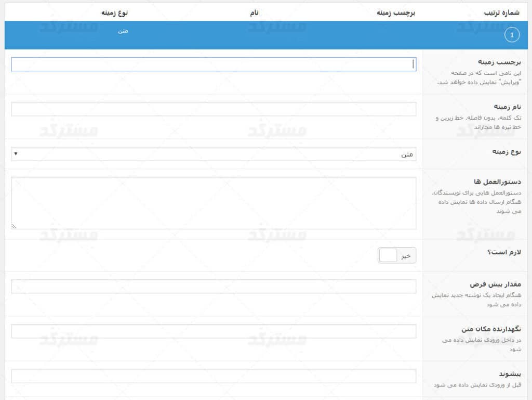
Task: Click into the 'نام زمینه' field name input
Action: pos(214,109)
